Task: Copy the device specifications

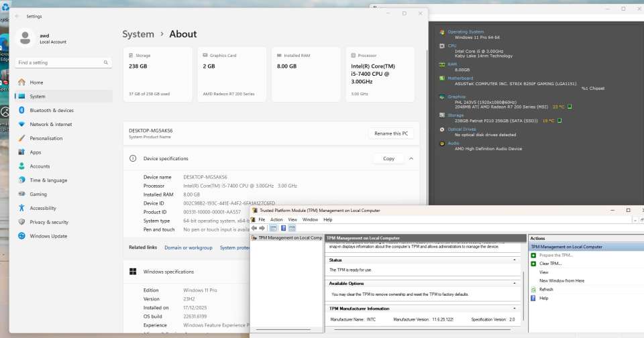Action: tap(388, 159)
